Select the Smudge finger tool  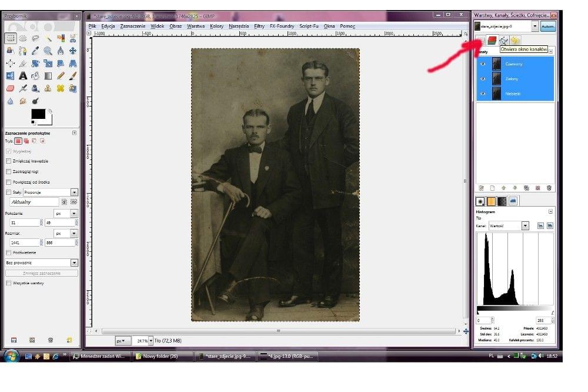pyautogui.click(x=23, y=101)
